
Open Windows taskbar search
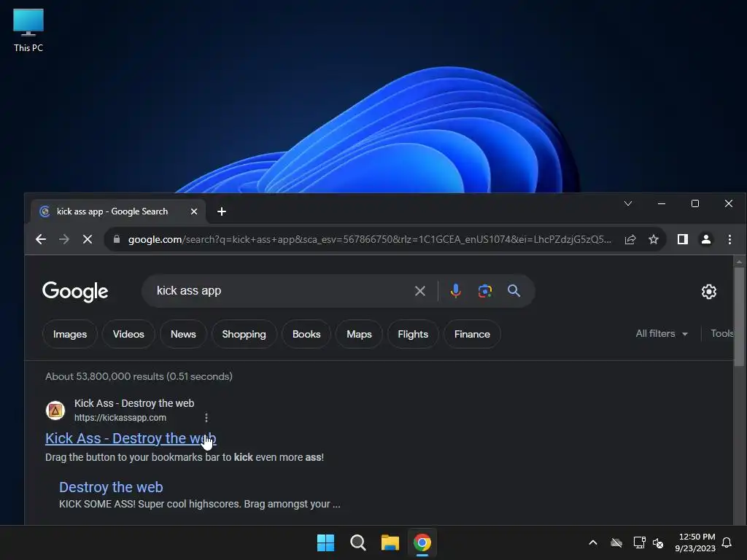357,542
